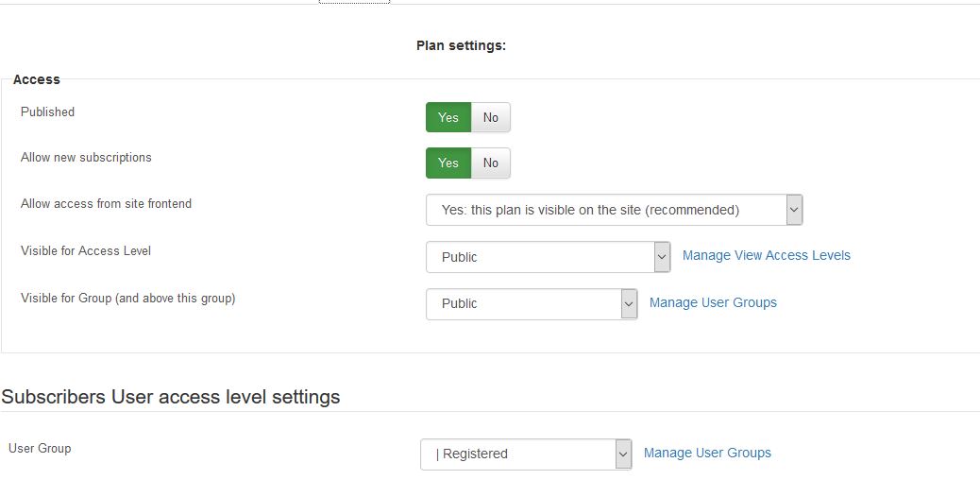This screenshot has width=980, height=497.
Task: Click the chevron arrow of the Access Level select
Action: click(x=662, y=257)
